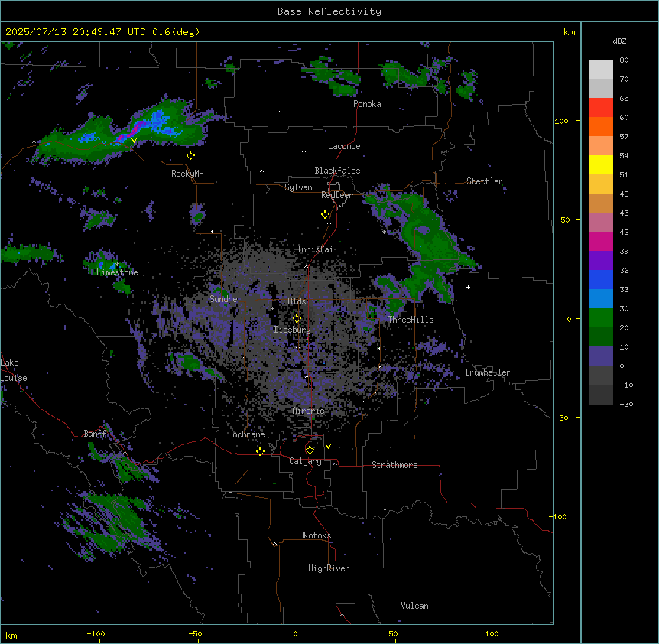The height and width of the screenshot is (644, 659).
Task: Select the yellow diamond between Olds and Didsbury
Action: pos(297,319)
